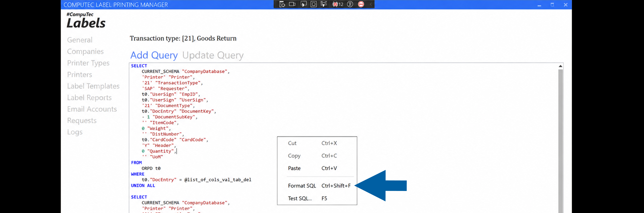
Task: Open the Logs page
Action: point(75,132)
